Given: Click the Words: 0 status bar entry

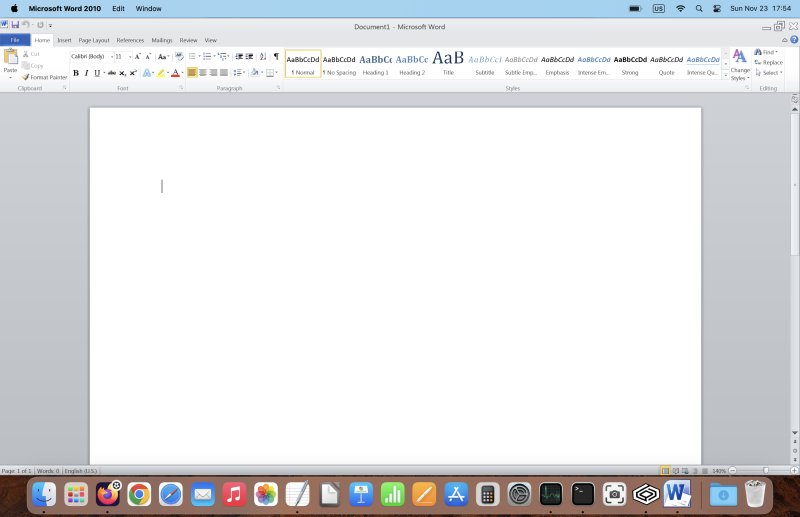Looking at the screenshot, I should [x=48, y=471].
